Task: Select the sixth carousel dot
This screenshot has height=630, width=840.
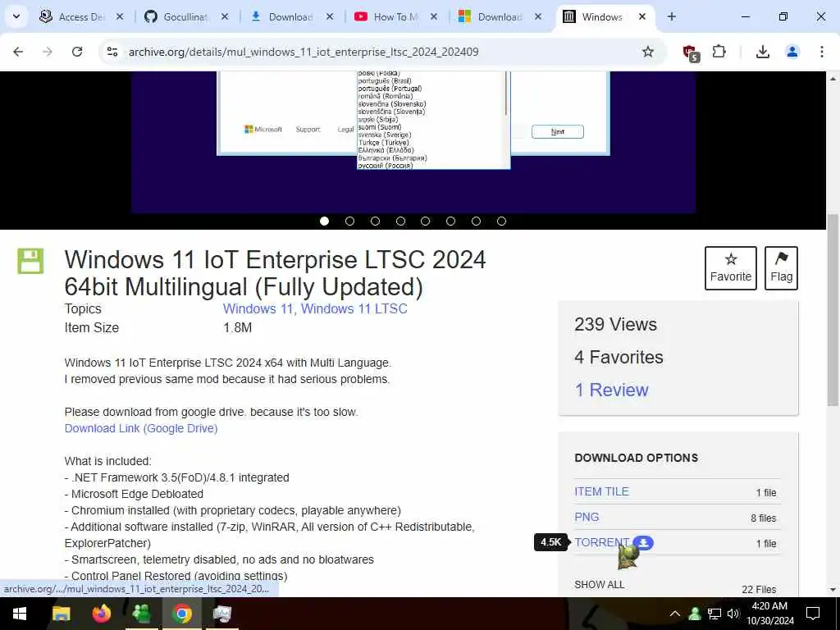Action: coord(450,221)
